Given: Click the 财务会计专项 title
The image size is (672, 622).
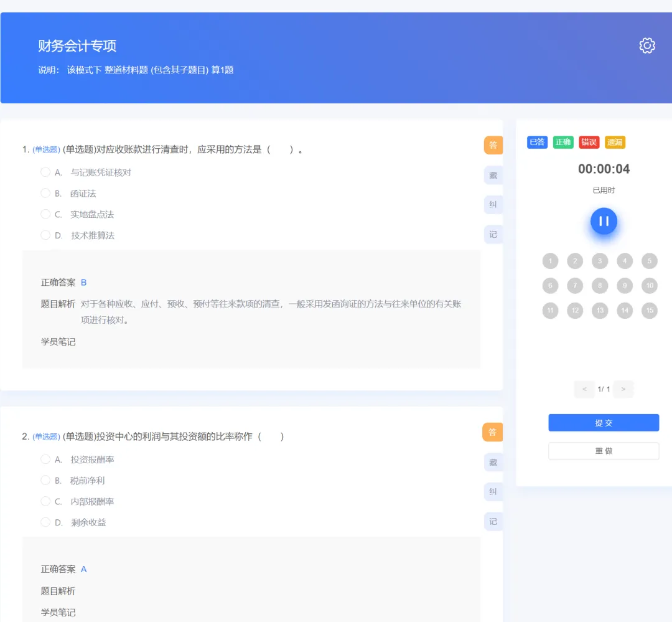Looking at the screenshot, I should pos(77,46).
